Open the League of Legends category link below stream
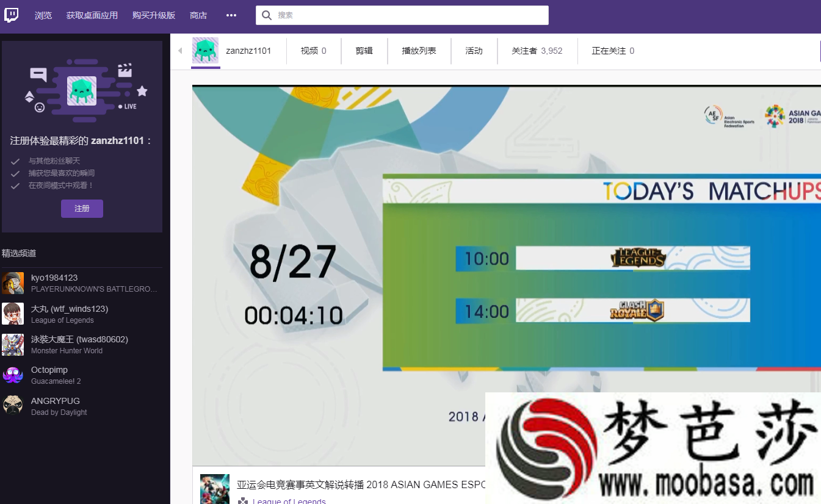 point(289,502)
